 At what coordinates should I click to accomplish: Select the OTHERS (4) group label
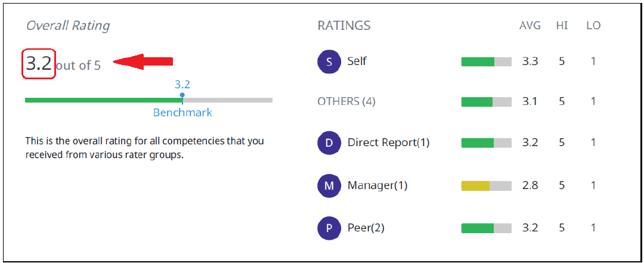346,101
